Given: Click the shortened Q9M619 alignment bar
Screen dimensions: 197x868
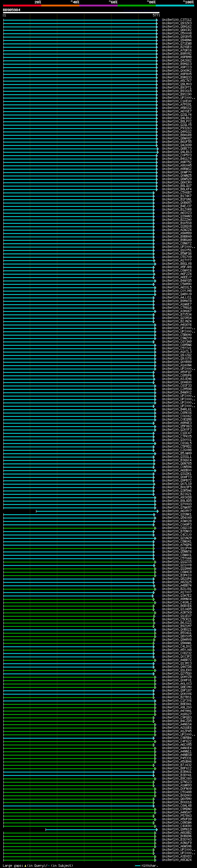Looking at the screenshot, I should (x=101, y=830).
